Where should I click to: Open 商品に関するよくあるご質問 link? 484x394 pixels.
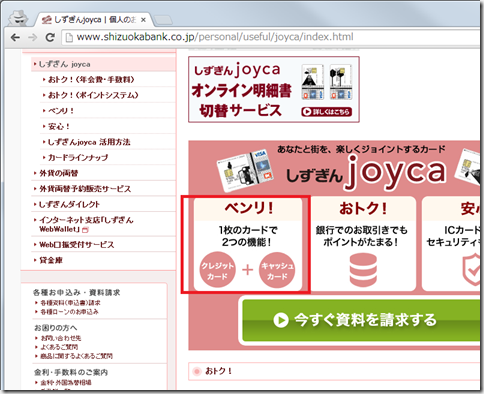point(76,356)
